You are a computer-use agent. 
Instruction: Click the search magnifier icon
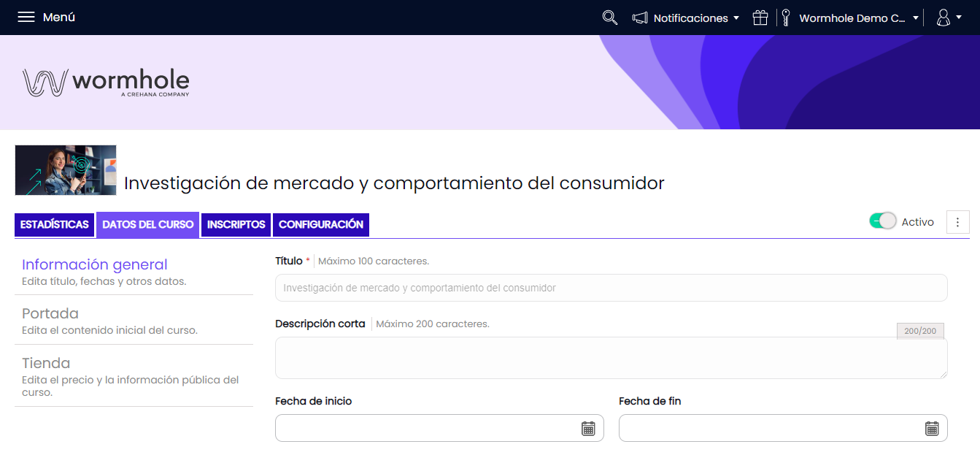(x=610, y=18)
